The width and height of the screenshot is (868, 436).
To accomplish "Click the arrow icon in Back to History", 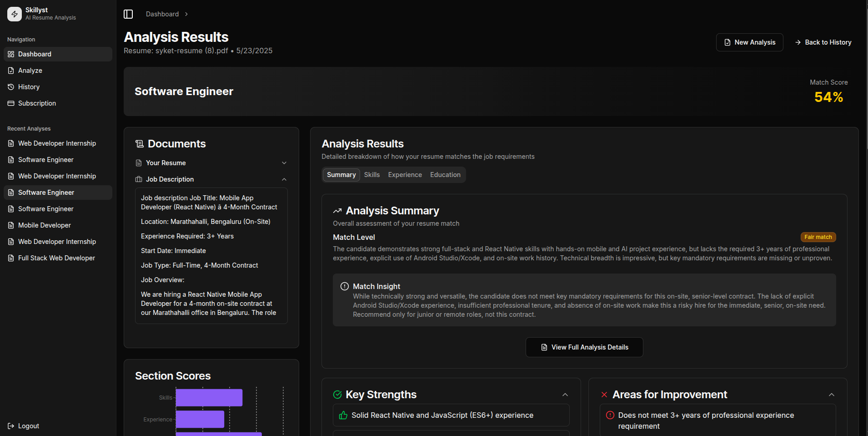I will coord(798,42).
